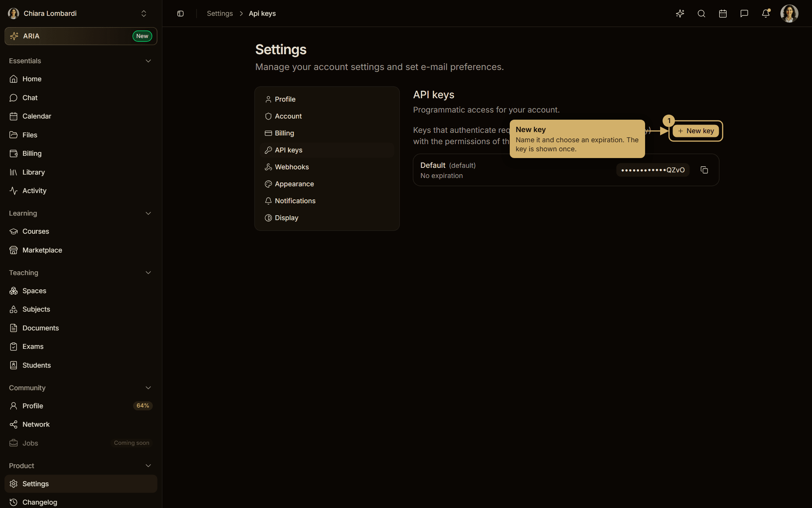The image size is (812, 508).
Task: Click the Jobs coming soon item
Action: (x=81, y=443)
